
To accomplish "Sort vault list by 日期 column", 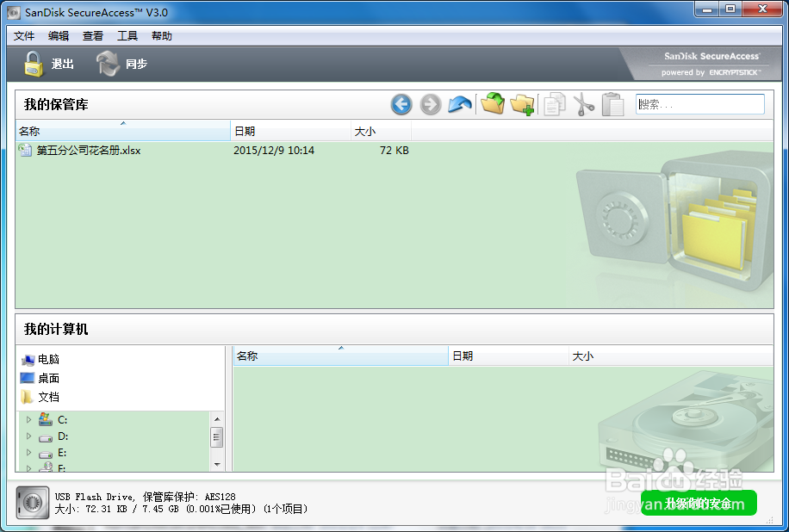I will pos(290,131).
